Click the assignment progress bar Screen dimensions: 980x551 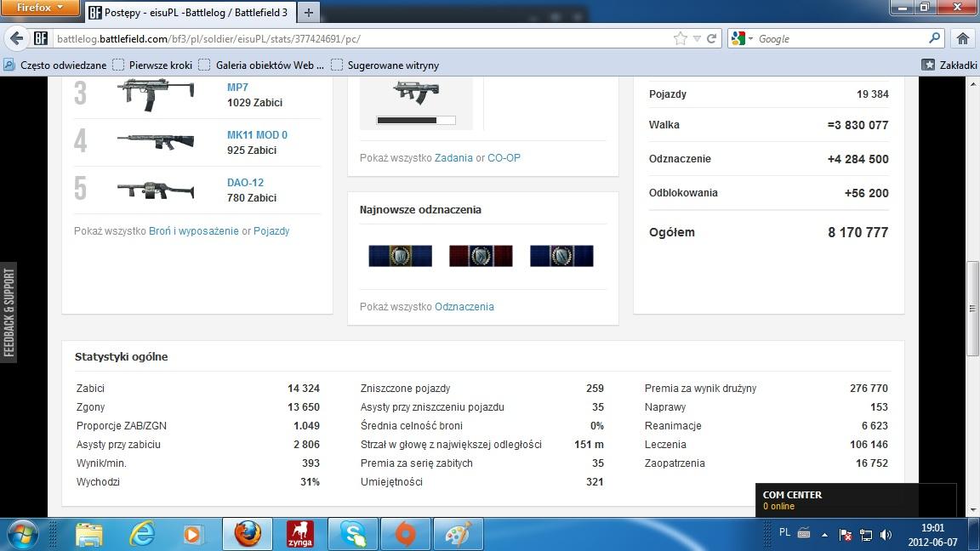point(416,120)
